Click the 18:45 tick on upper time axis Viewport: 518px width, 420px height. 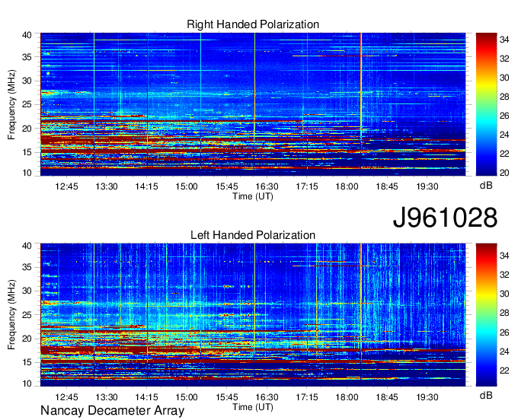point(387,186)
